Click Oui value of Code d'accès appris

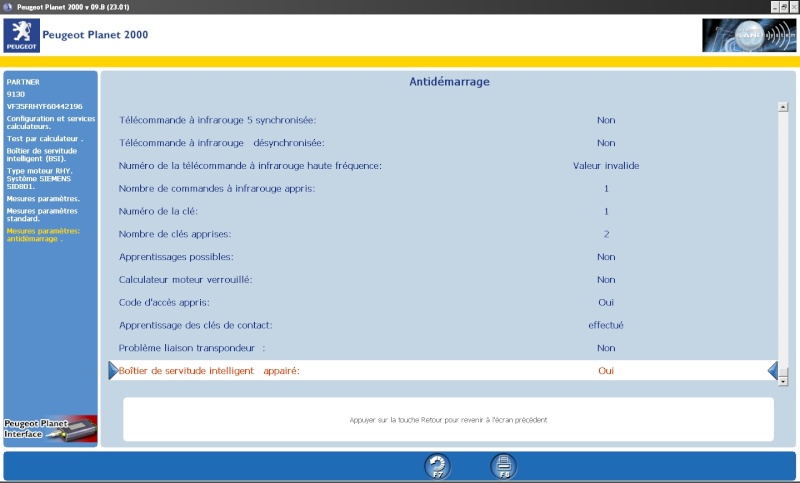tap(606, 302)
